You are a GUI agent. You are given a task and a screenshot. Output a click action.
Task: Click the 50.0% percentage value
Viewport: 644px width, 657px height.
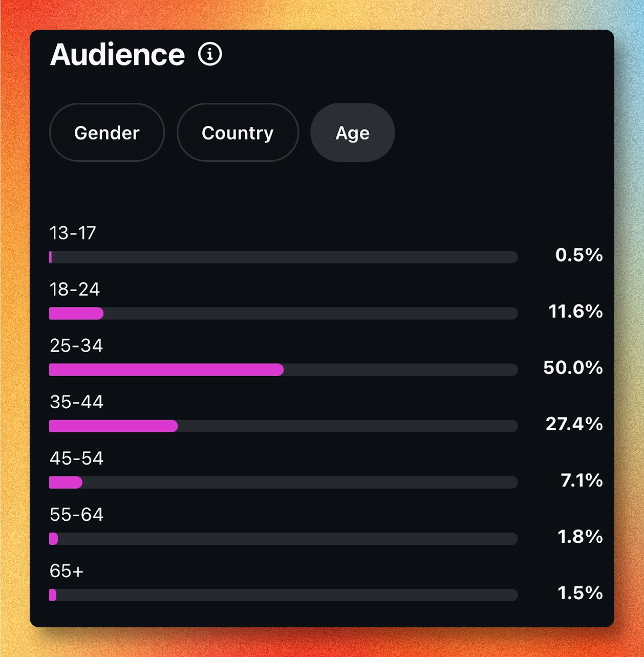(573, 367)
